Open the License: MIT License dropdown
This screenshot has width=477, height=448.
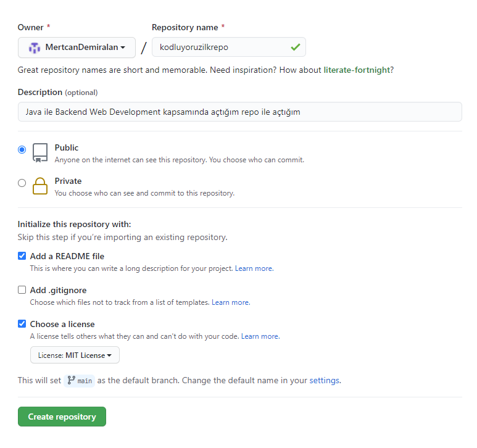click(x=75, y=355)
